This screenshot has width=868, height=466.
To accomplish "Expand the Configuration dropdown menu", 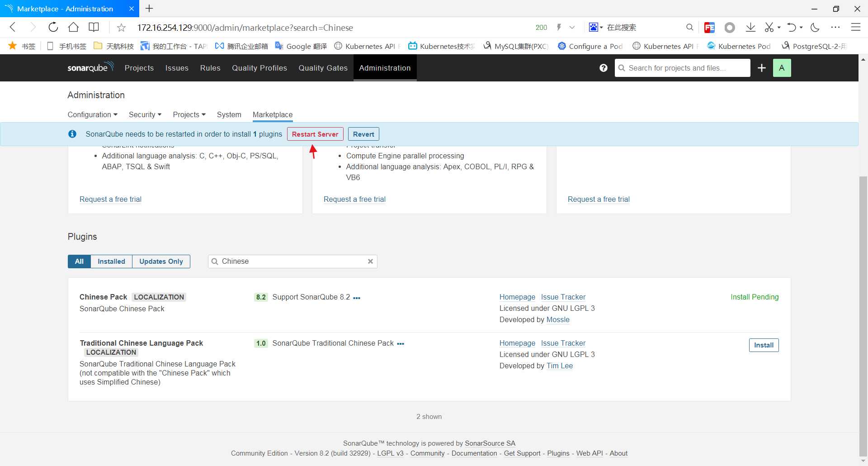I will 93,114.
